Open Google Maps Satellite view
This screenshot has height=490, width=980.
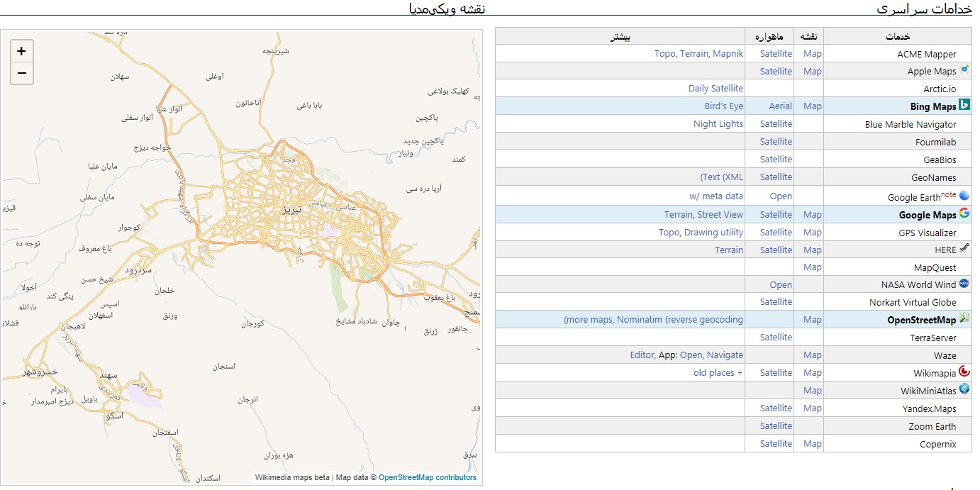pyautogui.click(x=776, y=215)
